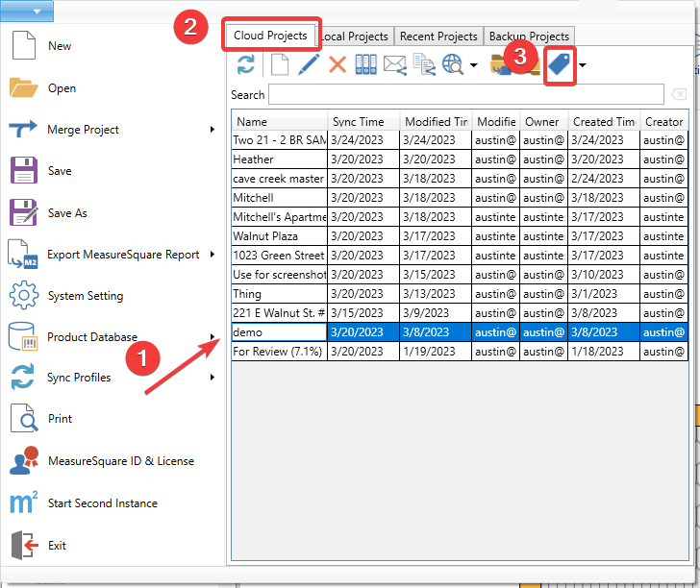Screen dimensions: 700x588
Task: Open the blue application menu dropdown button
Action: point(27,12)
